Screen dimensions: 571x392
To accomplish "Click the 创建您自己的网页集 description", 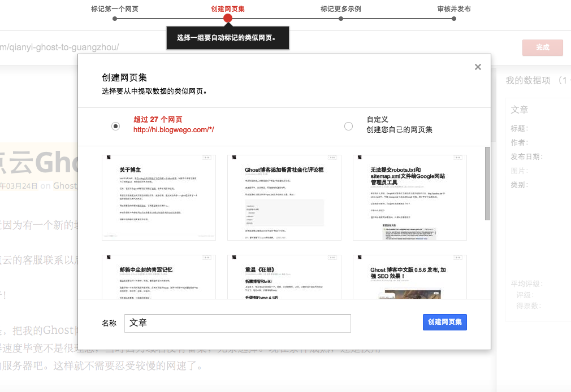I will [399, 129].
